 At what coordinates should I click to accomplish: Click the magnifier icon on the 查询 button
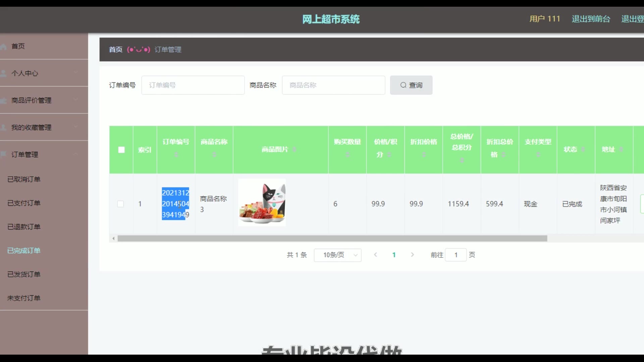(403, 85)
